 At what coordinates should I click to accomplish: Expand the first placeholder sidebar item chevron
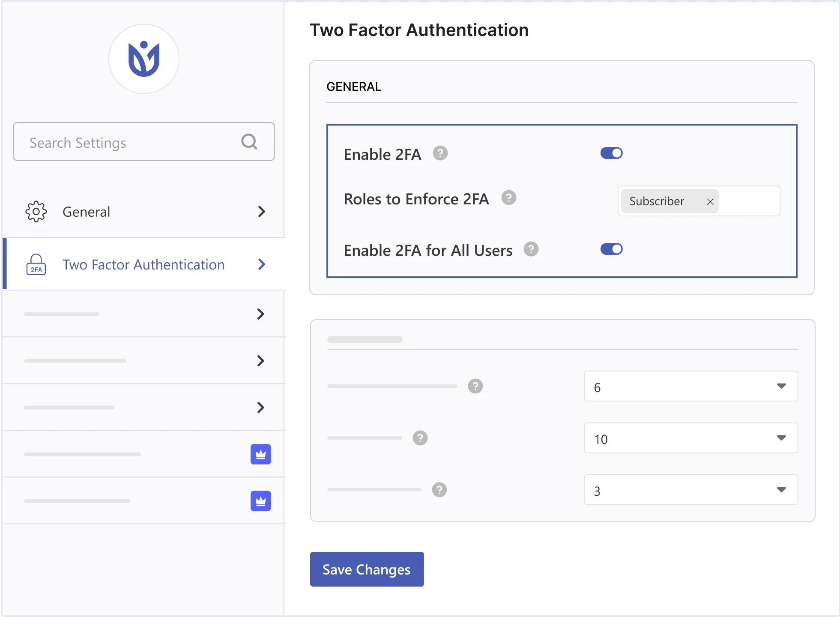pos(260,314)
